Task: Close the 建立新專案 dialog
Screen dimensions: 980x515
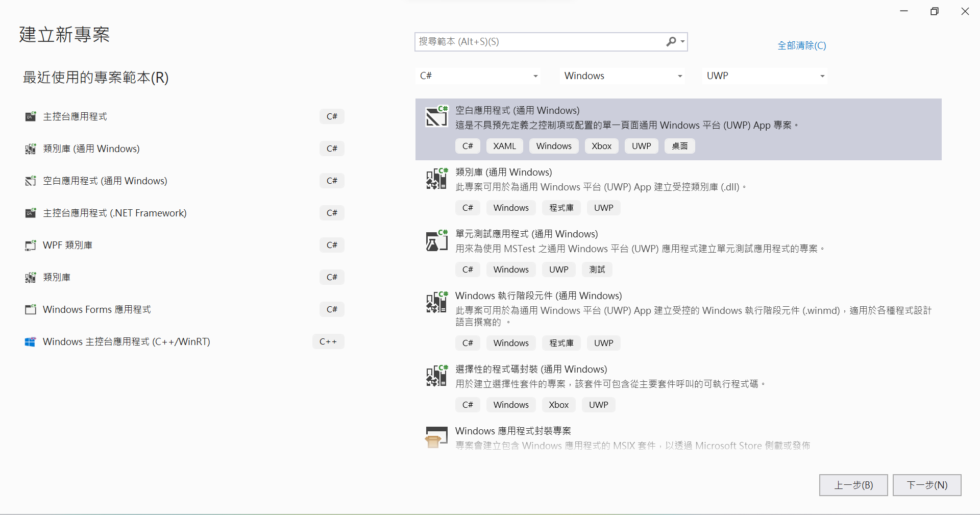Action: (965, 11)
